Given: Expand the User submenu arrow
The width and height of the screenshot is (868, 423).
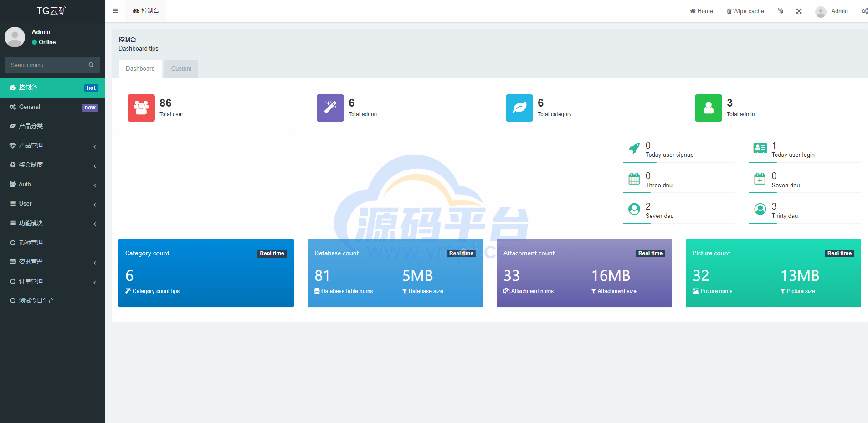Looking at the screenshot, I should [95, 205].
